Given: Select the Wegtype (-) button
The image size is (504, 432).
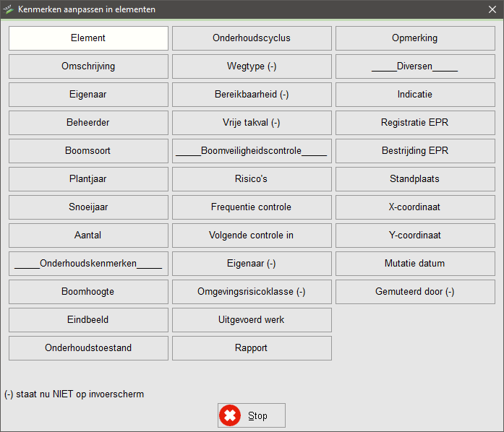Looking at the screenshot, I should tap(252, 66).
